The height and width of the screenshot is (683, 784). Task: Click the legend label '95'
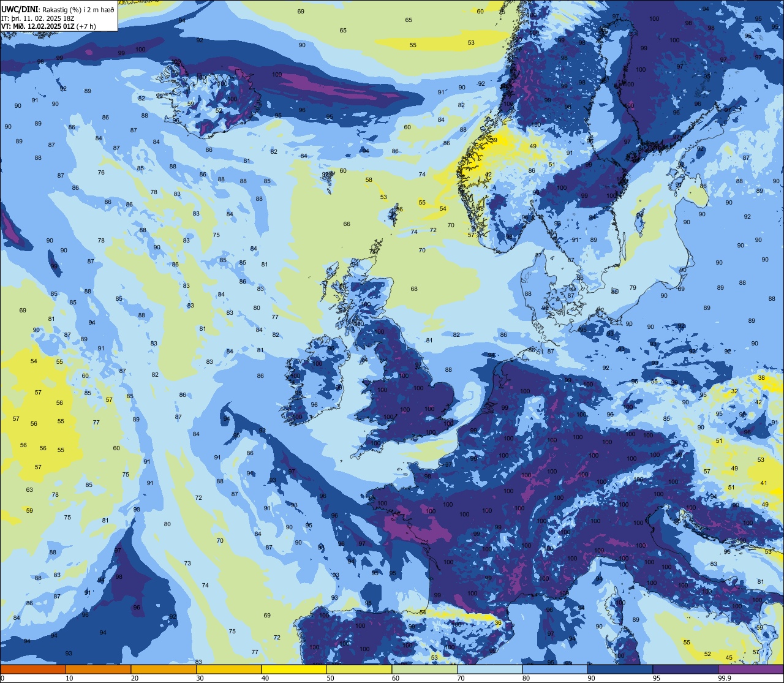(x=657, y=678)
